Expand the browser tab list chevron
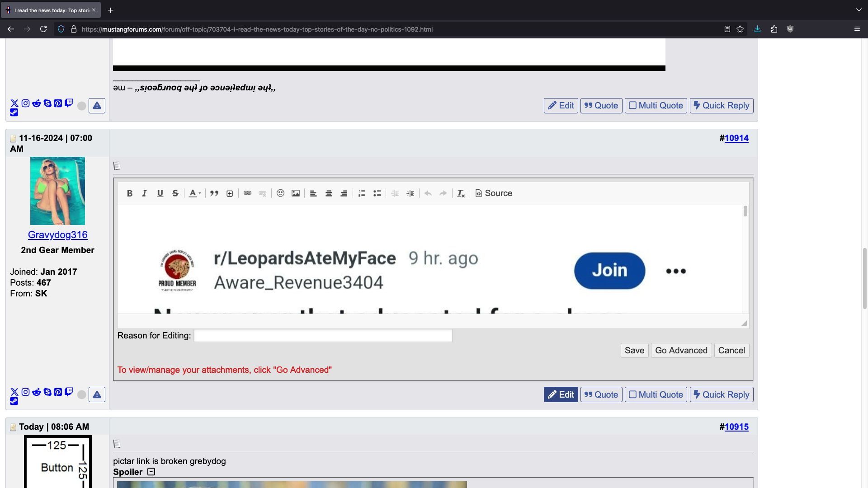Viewport: 868px width, 488px height. (859, 10)
